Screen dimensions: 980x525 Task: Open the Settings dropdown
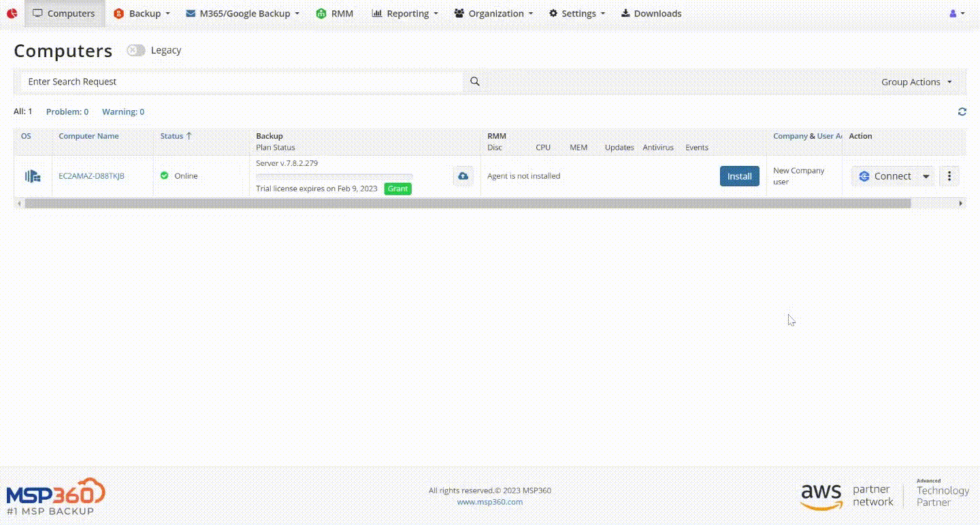[x=576, y=14]
